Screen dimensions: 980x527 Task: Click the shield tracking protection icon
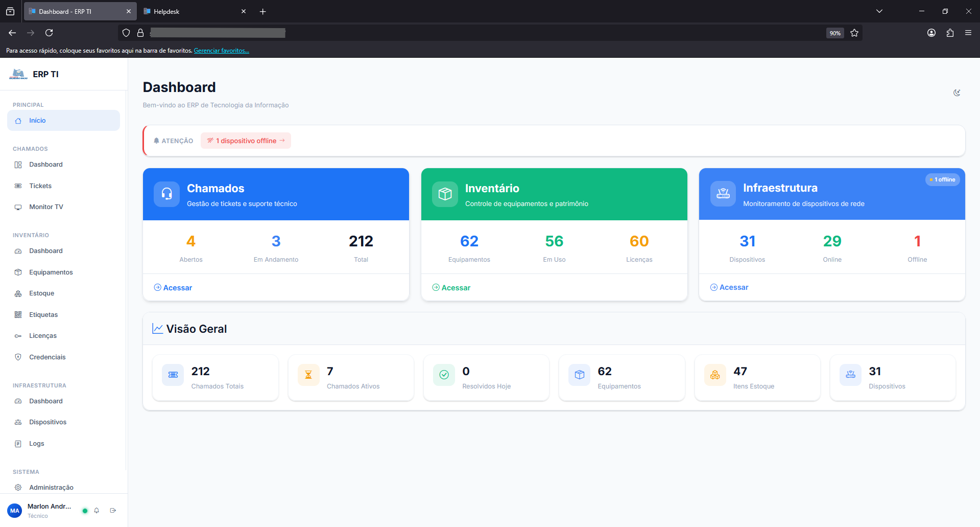coord(126,33)
